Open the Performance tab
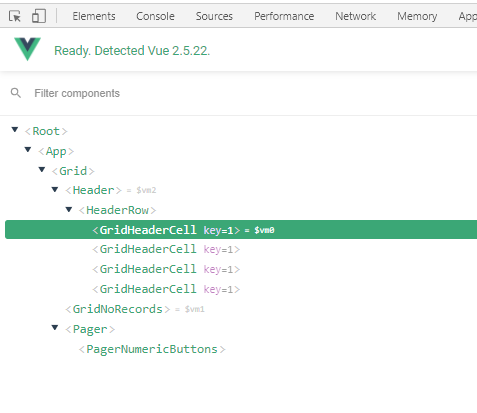Image resolution: width=477 pixels, height=413 pixels. pyautogui.click(x=284, y=16)
